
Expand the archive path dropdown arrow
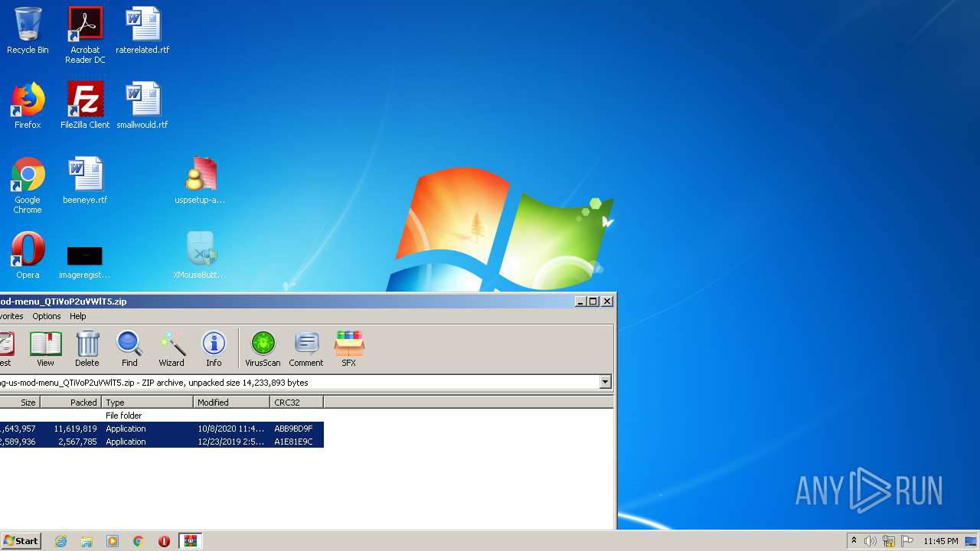coord(606,382)
